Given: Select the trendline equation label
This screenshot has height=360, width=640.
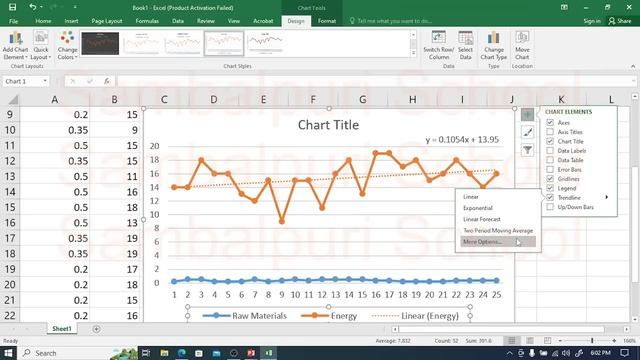Looking at the screenshot, I should [462, 140].
